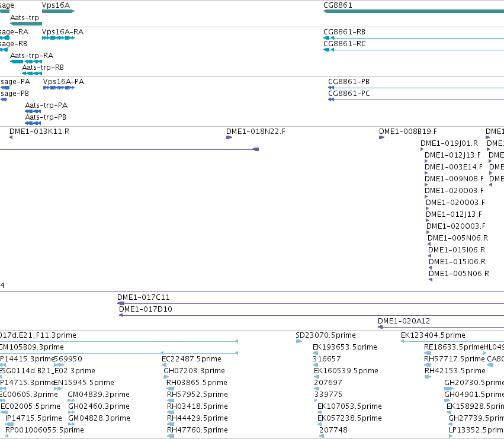
Task: Click the Aats-trp-RA transcript label
Action: point(31,56)
